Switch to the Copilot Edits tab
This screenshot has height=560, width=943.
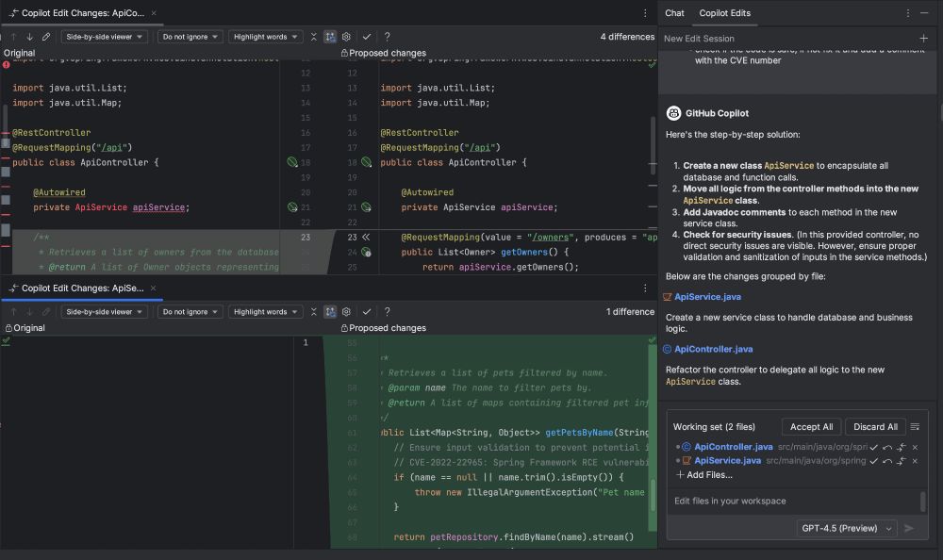point(724,13)
